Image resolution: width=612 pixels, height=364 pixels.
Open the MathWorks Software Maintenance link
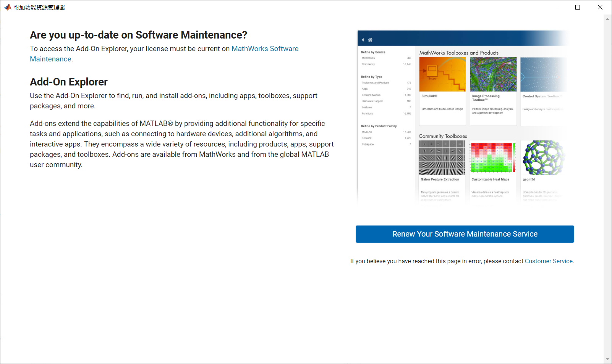pos(265,49)
